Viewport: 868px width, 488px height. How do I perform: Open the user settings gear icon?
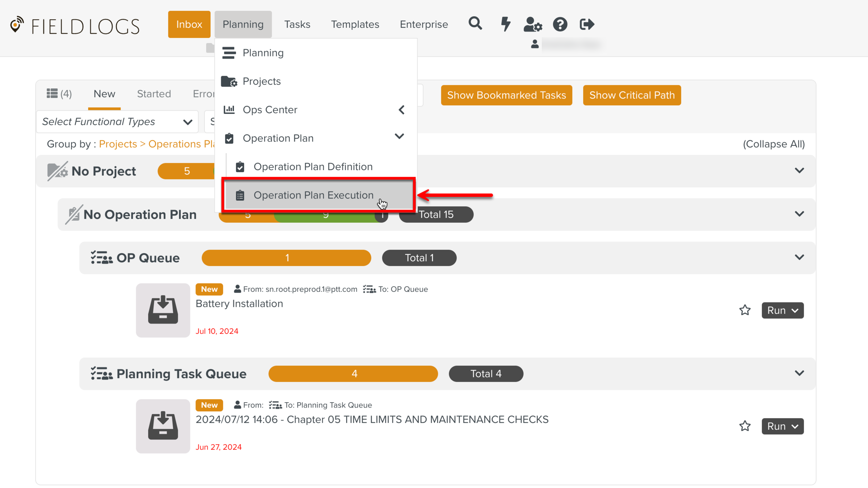coord(533,25)
